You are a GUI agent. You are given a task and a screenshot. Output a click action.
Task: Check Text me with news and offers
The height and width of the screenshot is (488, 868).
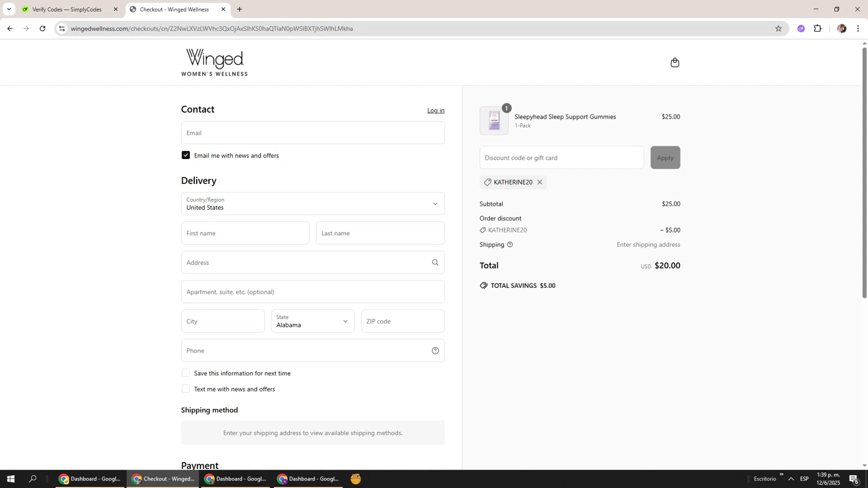click(186, 389)
